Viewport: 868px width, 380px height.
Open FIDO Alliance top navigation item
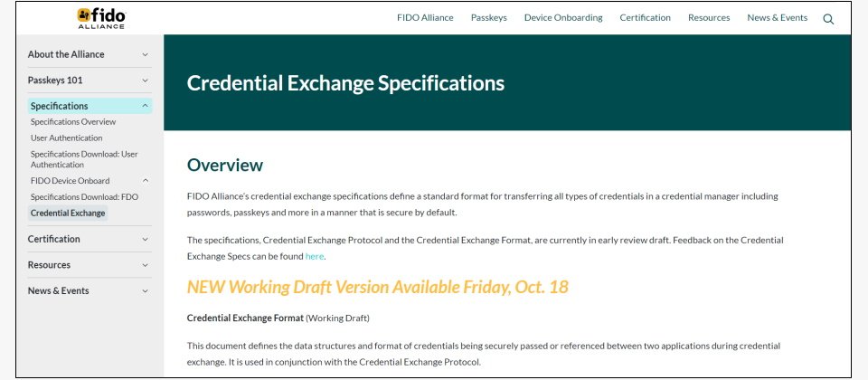tap(425, 18)
